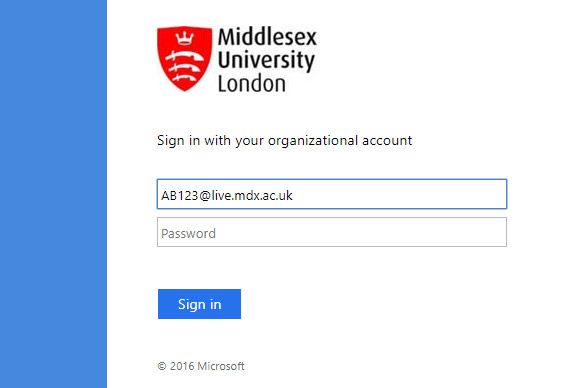Select the "University" word in the logo
Image resolution: width=586 pixels, height=388 pixels.
(266, 61)
